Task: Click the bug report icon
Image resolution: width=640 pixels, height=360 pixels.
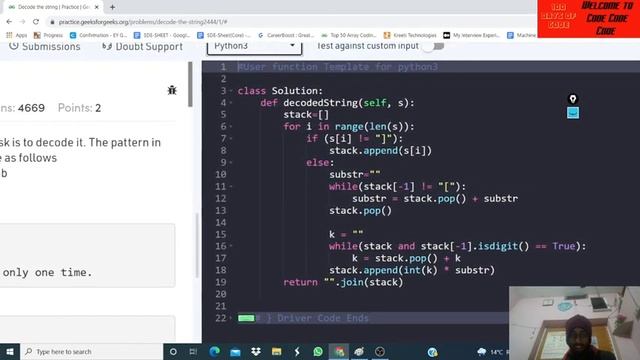Action: click(172, 90)
